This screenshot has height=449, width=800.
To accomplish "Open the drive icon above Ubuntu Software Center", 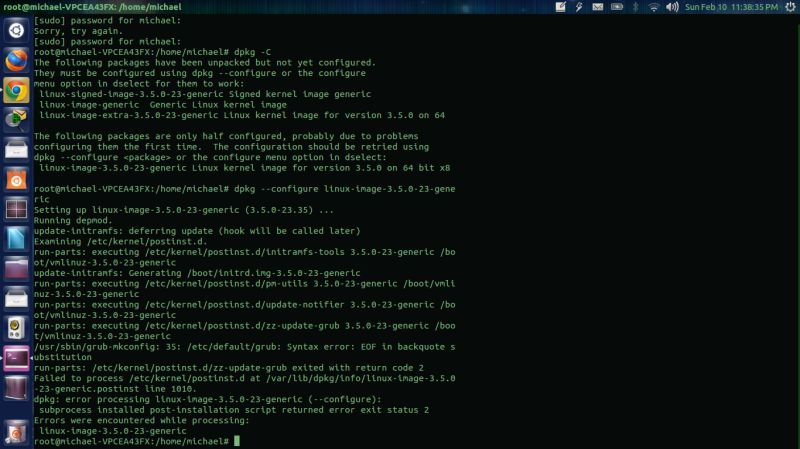I will [x=16, y=150].
